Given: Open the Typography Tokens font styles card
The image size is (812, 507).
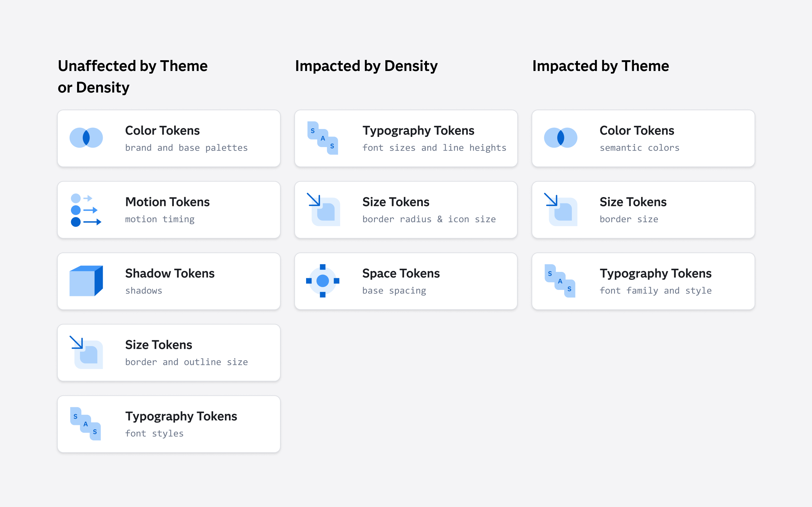Looking at the screenshot, I should coord(168,424).
